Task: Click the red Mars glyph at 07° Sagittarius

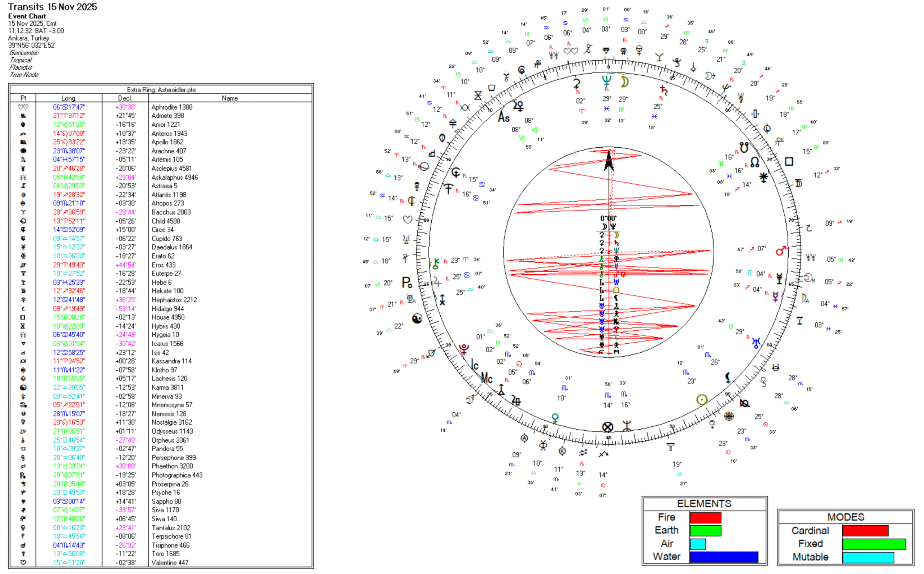Action: point(781,251)
